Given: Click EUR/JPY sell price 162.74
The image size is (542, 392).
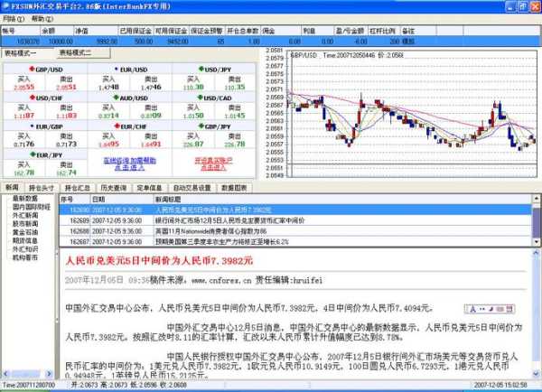Looking at the screenshot, I should pos(66,173).
